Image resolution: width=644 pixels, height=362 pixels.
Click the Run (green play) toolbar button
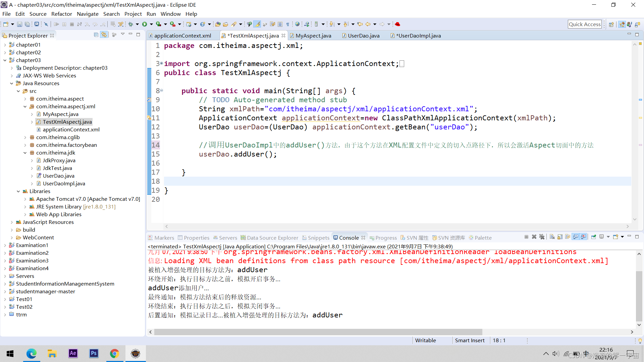coord(145,24)
